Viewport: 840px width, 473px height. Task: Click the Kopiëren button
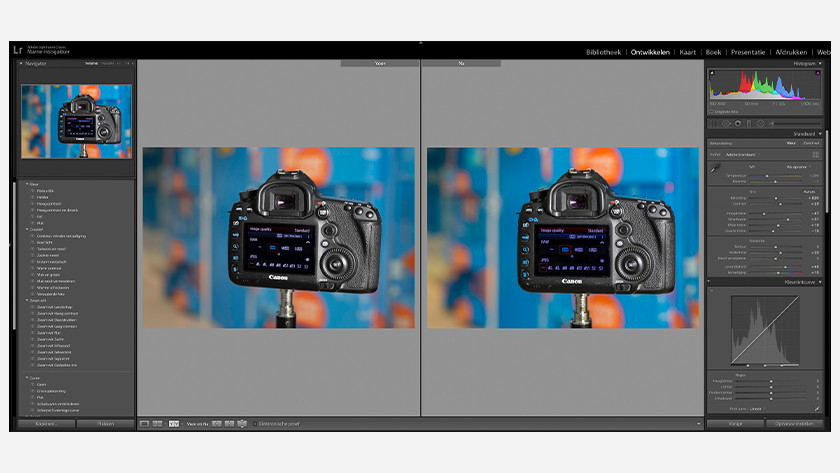click(x=46, y=424)
